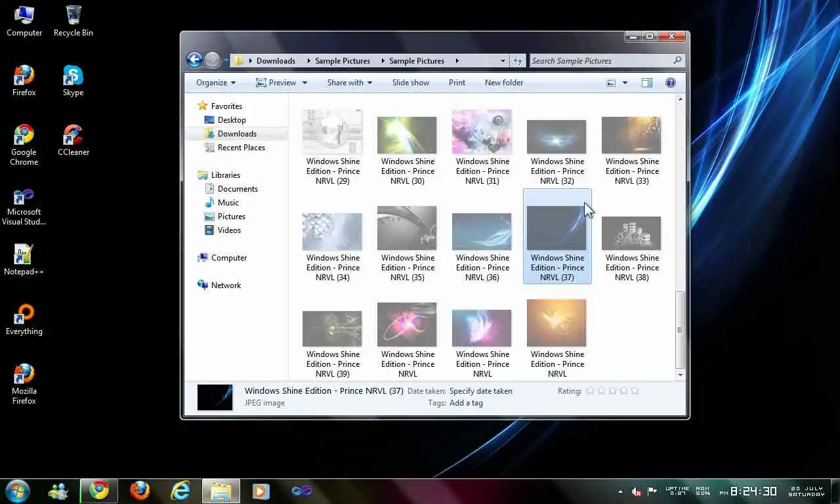Show hidden tray icons arrow

coord(621,492)
